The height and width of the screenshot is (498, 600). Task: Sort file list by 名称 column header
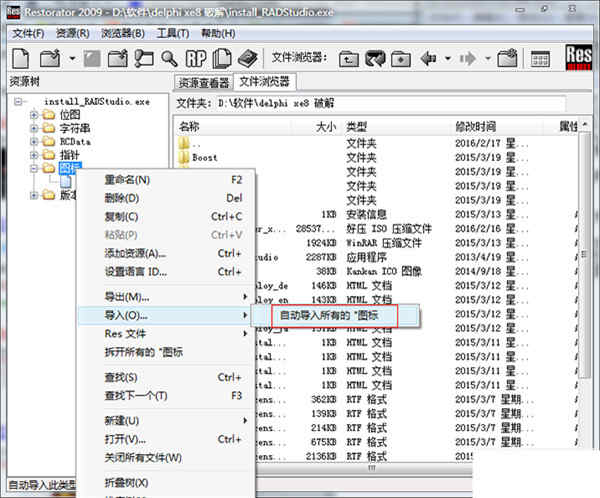click(233, 126)
